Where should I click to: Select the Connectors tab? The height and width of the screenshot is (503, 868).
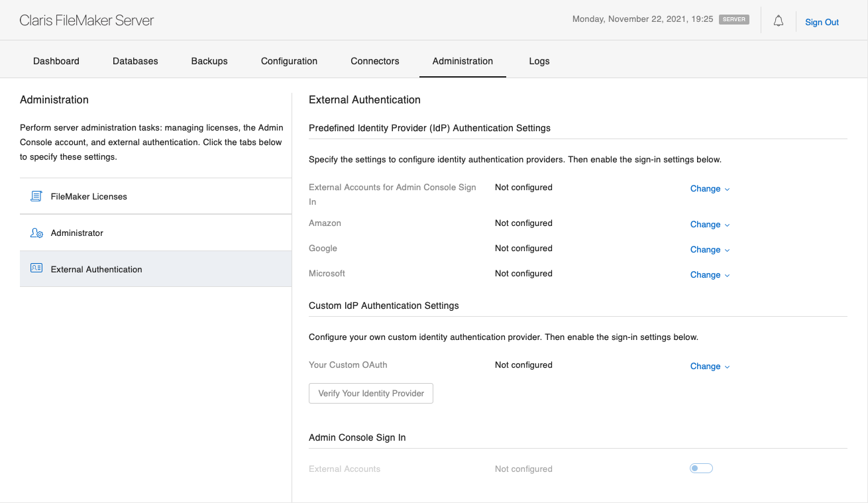[375, 61]
